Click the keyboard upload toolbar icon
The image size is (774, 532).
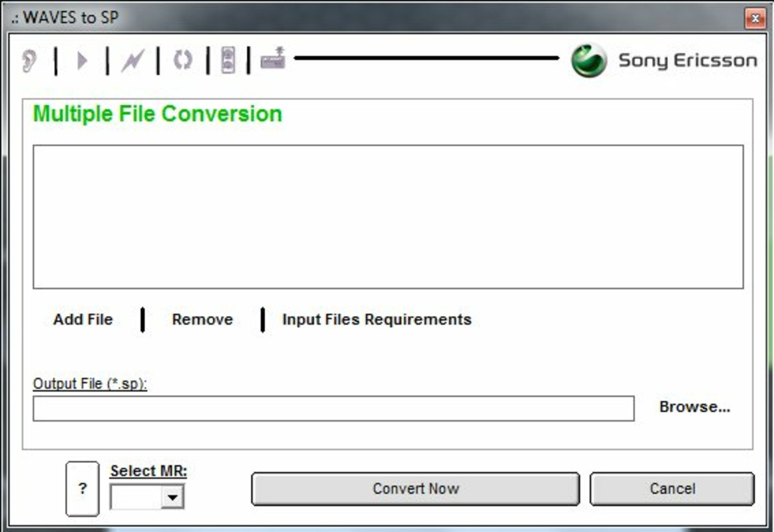point(273,58)
